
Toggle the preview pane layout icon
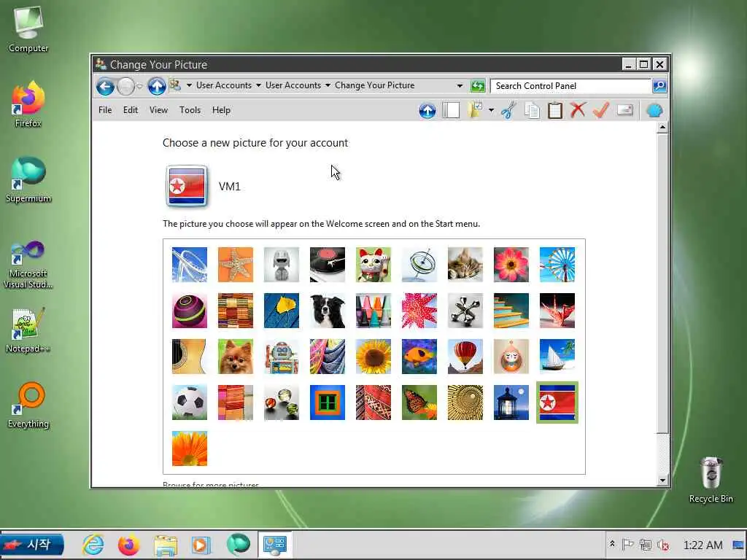click(x=451, y=111)
